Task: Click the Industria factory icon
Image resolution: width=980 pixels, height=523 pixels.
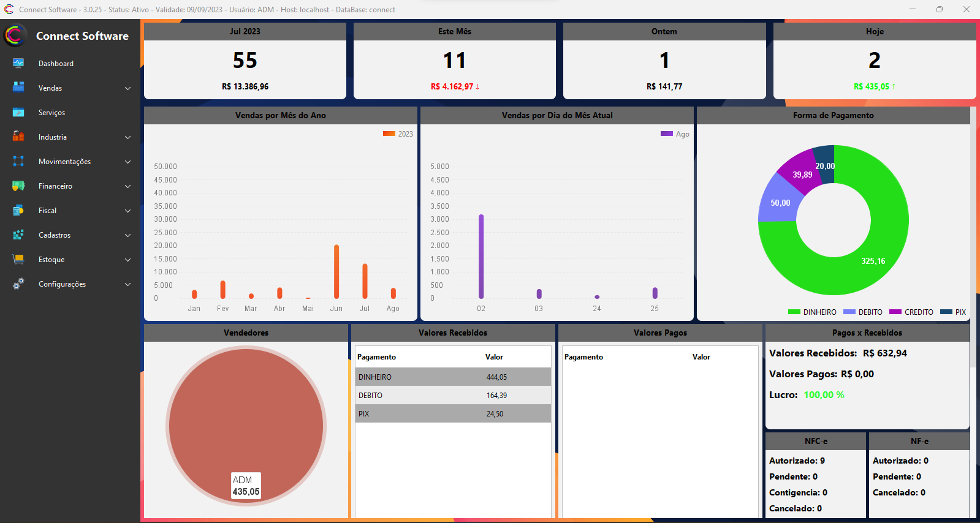Action: (x=18, y=137)
